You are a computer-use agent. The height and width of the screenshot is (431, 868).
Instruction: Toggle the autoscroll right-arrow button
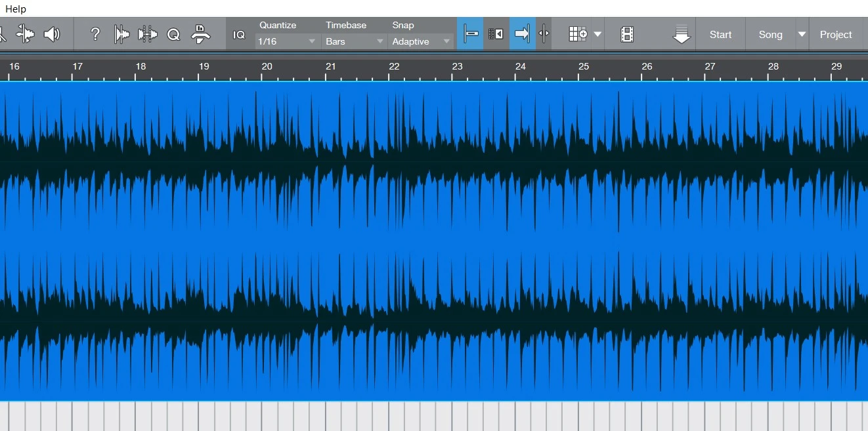click(522, 34)
